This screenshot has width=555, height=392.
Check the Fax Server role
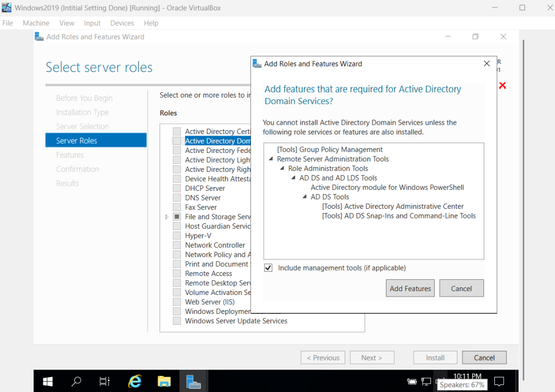(x=177, y=207)
